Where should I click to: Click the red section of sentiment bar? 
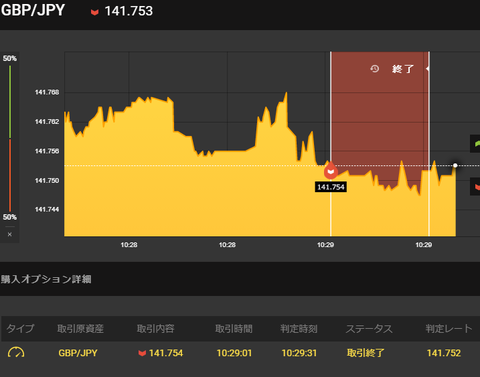[x=10, y=175]
